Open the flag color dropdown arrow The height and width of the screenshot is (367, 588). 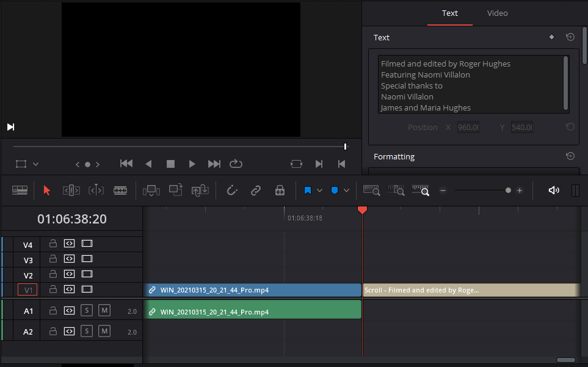click(x=319, y=191)
